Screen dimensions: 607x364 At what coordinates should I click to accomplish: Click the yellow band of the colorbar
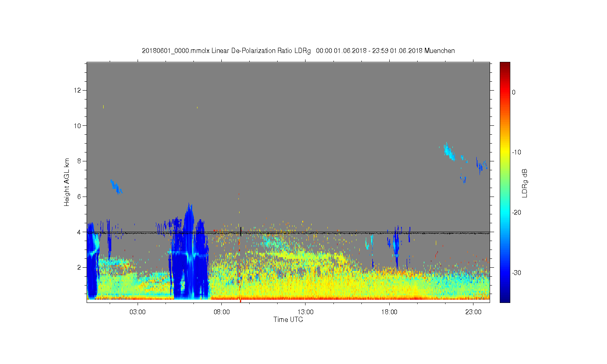(505, 152)
